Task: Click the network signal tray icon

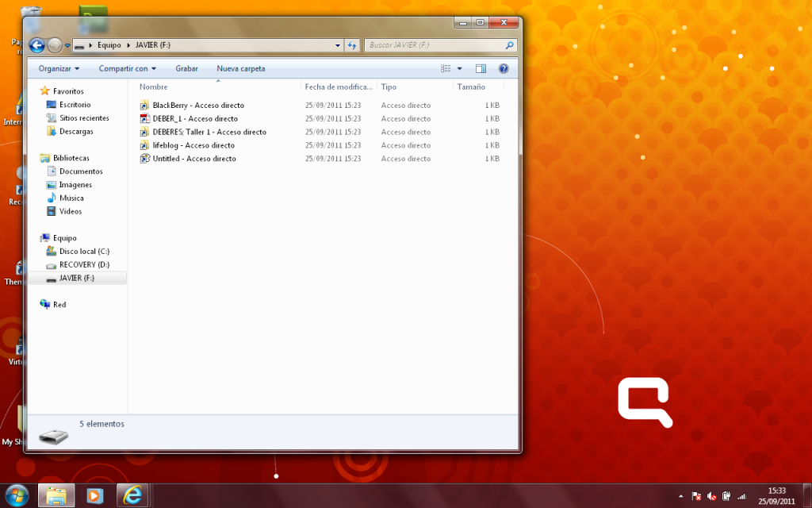Action: [x=741, y=497]
